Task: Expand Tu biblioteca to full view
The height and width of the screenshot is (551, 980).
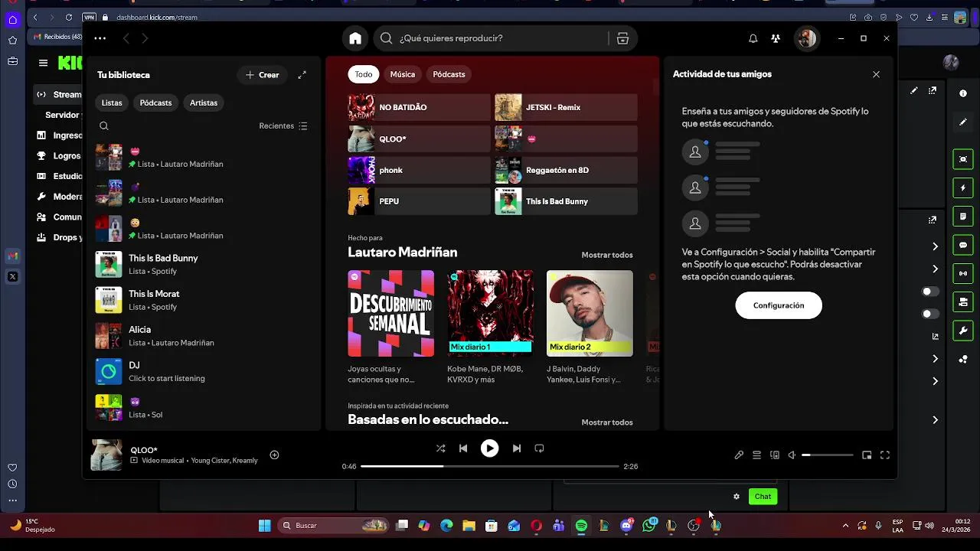Action: (x=302, y=75)
